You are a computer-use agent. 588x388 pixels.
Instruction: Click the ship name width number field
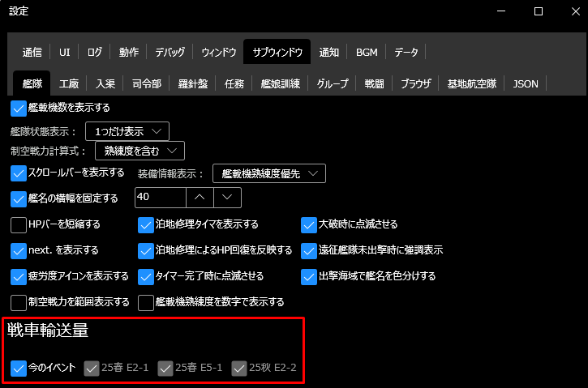[x=161, y=198]
